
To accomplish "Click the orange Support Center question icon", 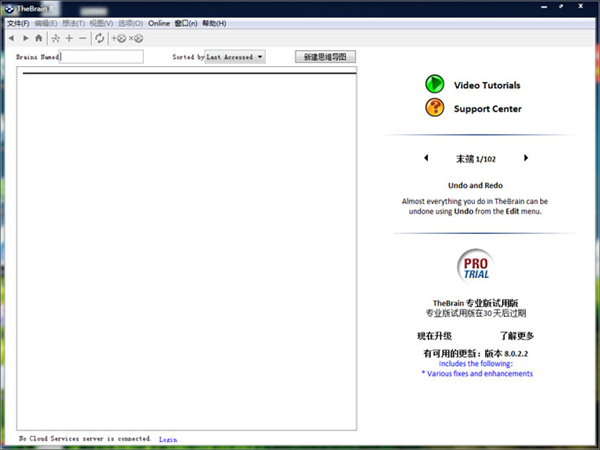I will pos(434,108).
